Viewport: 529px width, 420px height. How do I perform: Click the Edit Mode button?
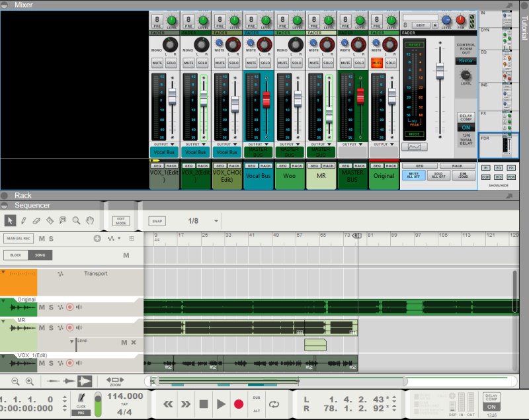121,221
